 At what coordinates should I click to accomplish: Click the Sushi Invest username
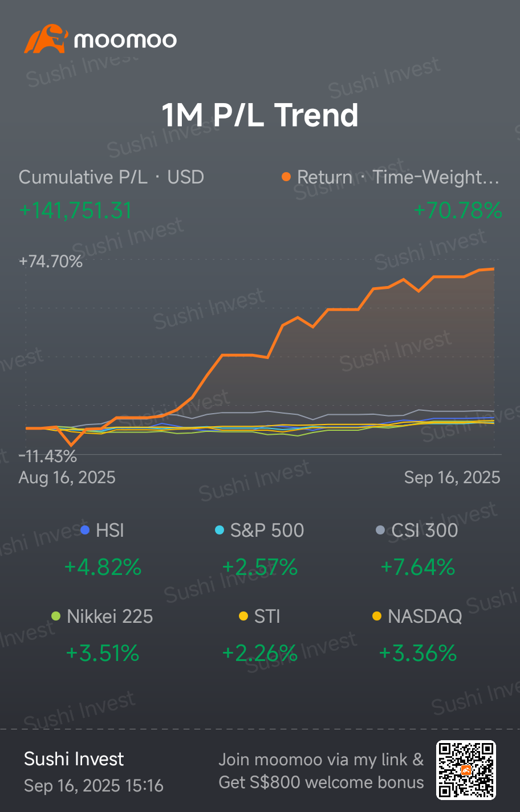74,759
